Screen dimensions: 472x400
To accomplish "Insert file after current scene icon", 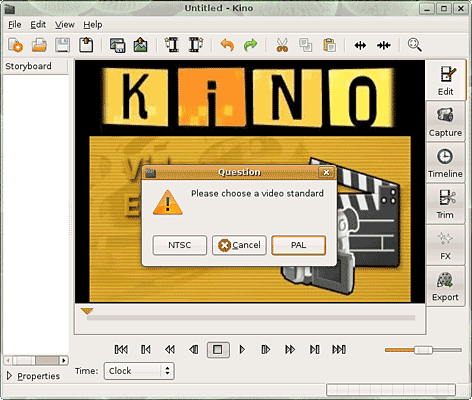I will click(196, 45).
